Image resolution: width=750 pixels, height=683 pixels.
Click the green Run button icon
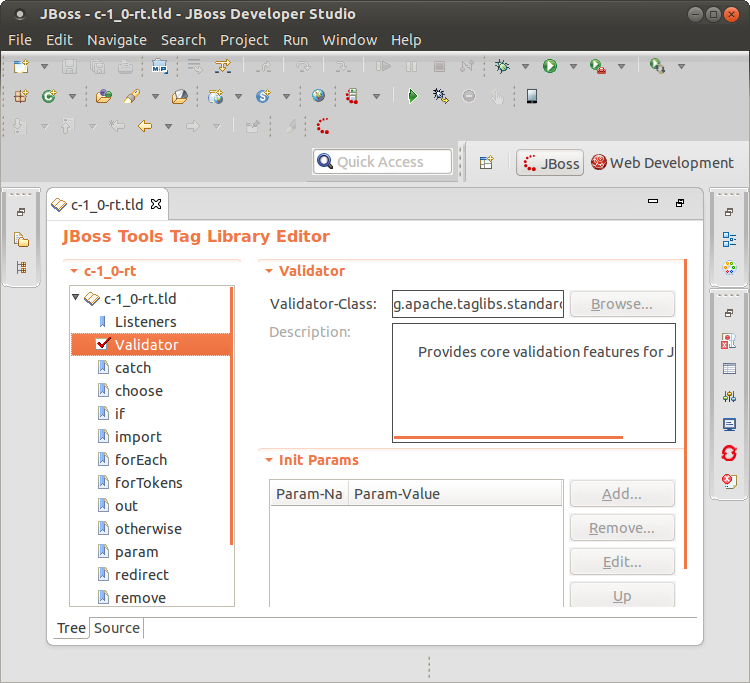550,66
